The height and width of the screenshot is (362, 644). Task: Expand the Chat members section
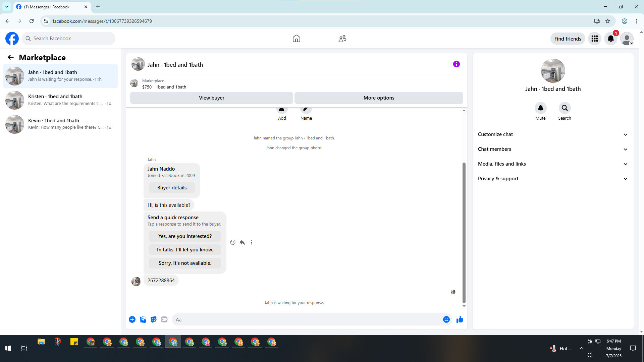552,149
